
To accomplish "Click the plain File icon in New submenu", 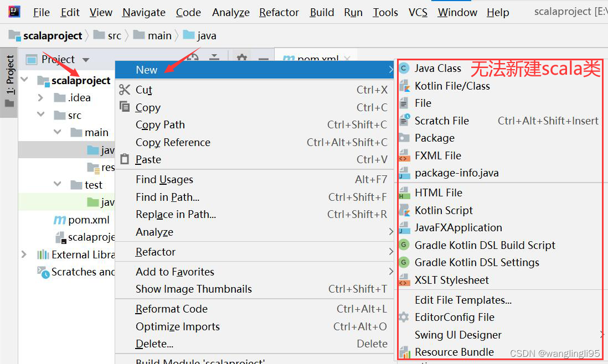I will tap(404, 103).
